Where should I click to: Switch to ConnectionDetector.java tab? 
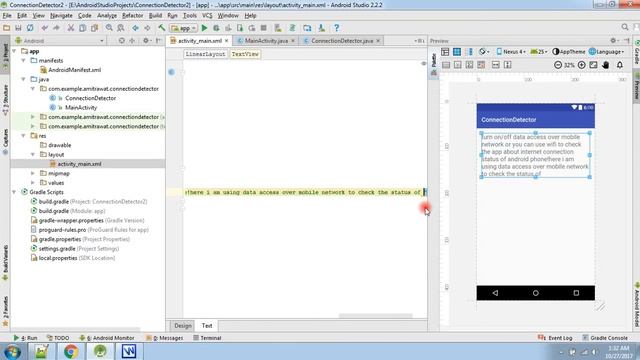(x=341, y=41)
